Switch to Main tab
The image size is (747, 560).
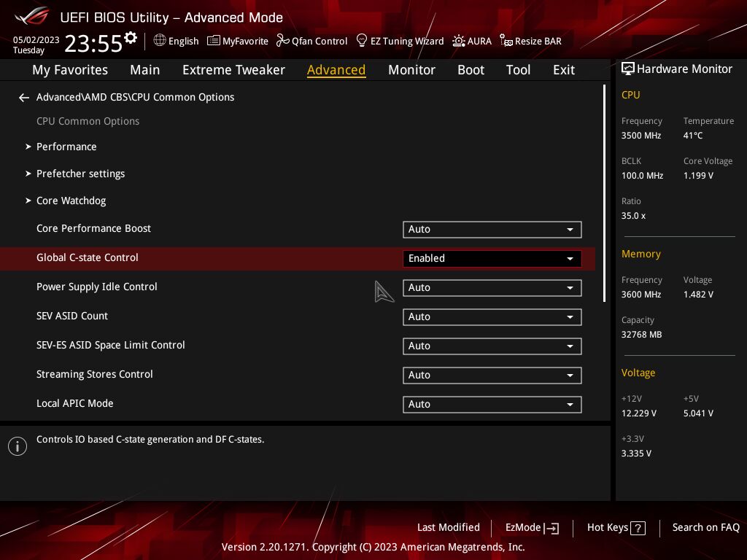point(145,70)
